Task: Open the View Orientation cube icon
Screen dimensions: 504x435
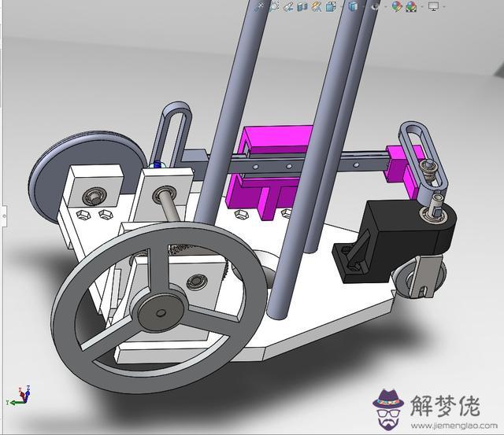Action: 331,6
